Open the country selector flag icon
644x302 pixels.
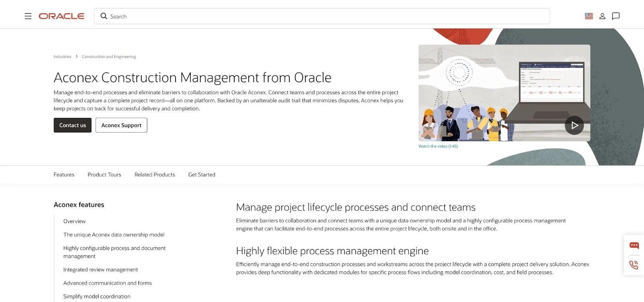coord(589,16)
